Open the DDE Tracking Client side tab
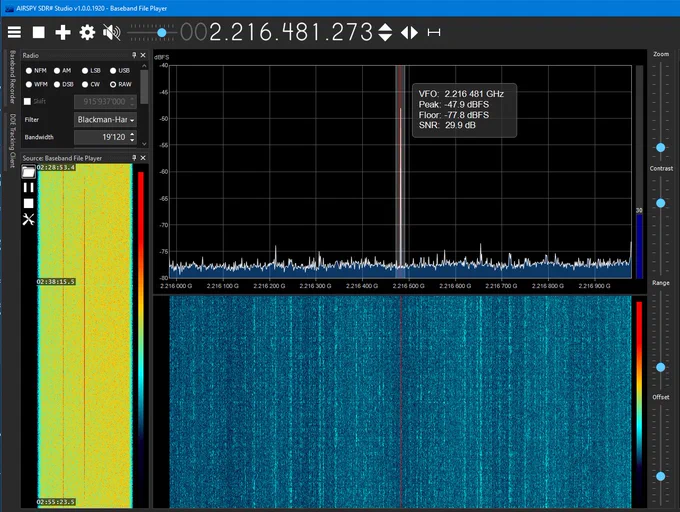 click(x=13, y=141)
